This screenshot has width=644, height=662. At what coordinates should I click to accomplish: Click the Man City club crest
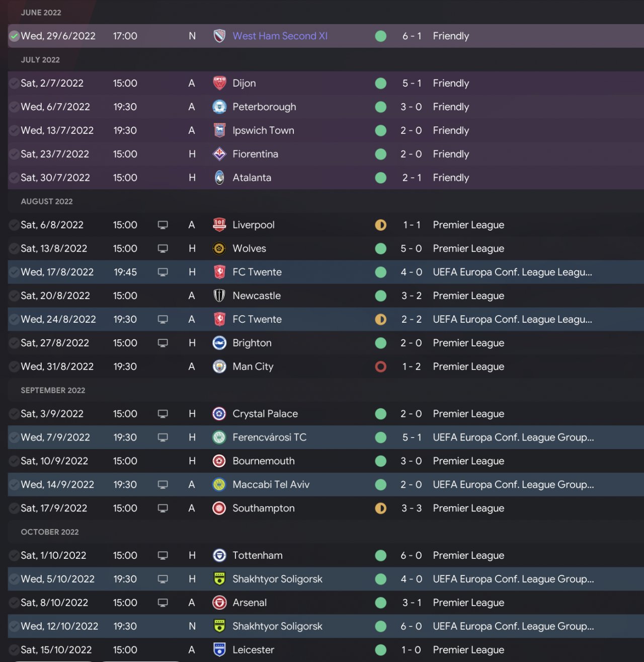[219, 366]
